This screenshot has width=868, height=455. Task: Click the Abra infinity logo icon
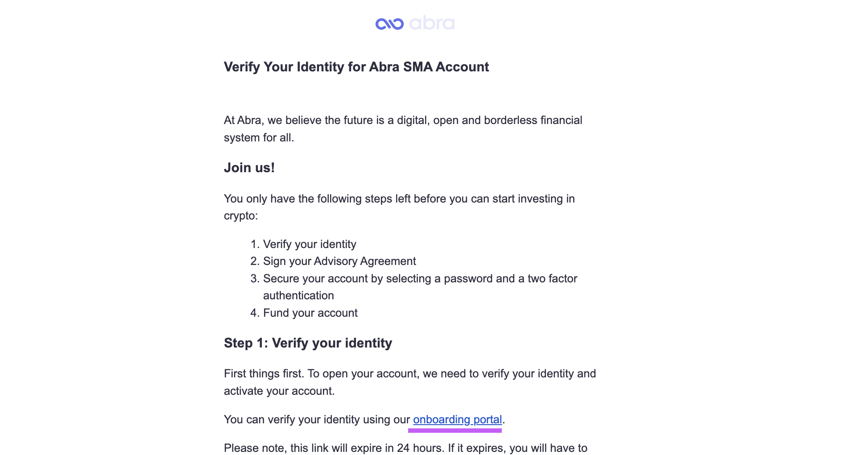point(389,24)
